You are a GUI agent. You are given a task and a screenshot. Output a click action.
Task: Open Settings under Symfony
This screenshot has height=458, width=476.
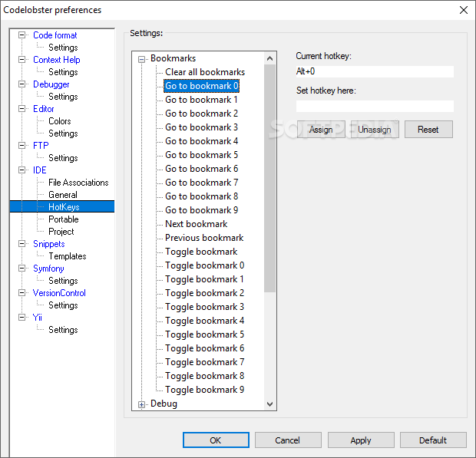point(63,281)
